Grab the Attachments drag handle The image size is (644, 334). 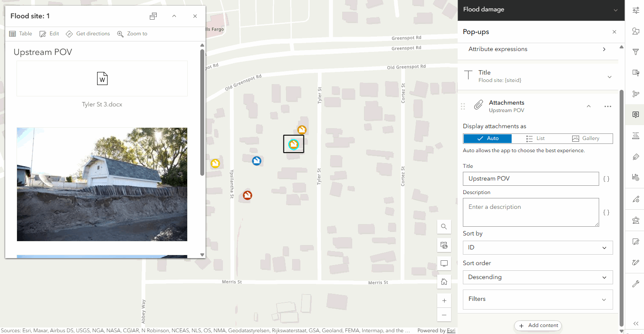tap(463, 106)
